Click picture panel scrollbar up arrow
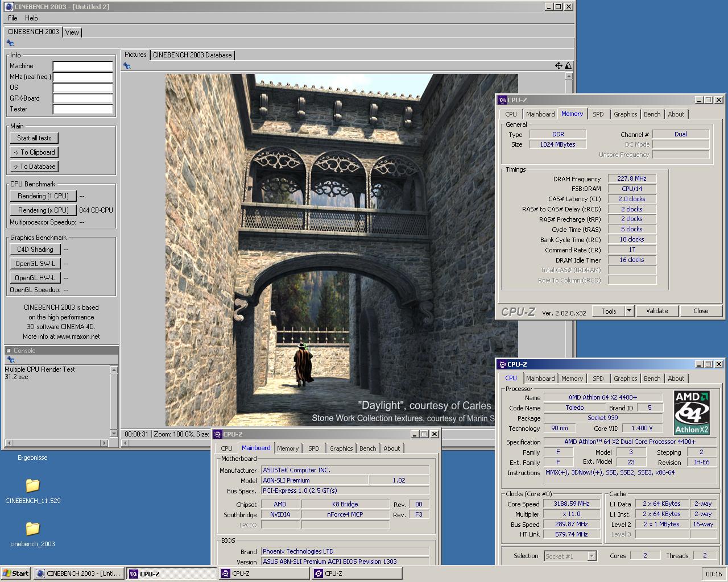728x582 pixels. point(568,76)
